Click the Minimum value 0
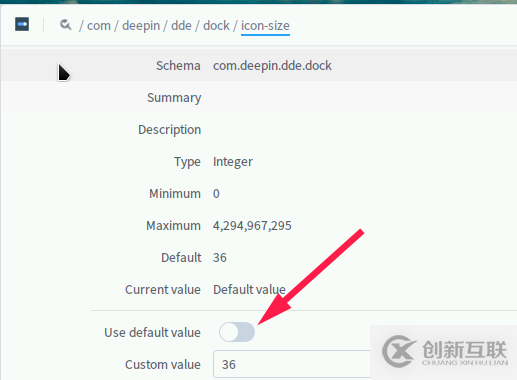The image size is (517, 380). 216,194
